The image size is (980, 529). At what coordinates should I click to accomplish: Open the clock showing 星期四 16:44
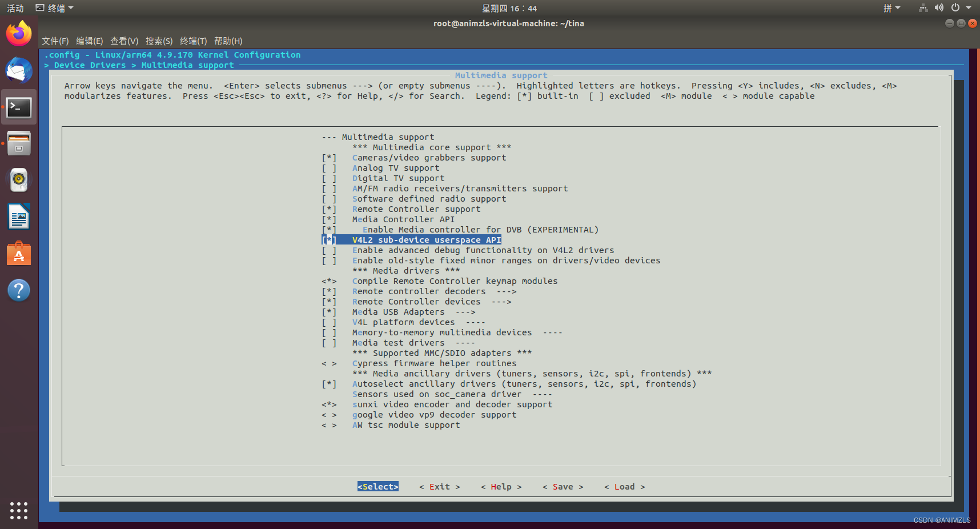click(509, 8)
